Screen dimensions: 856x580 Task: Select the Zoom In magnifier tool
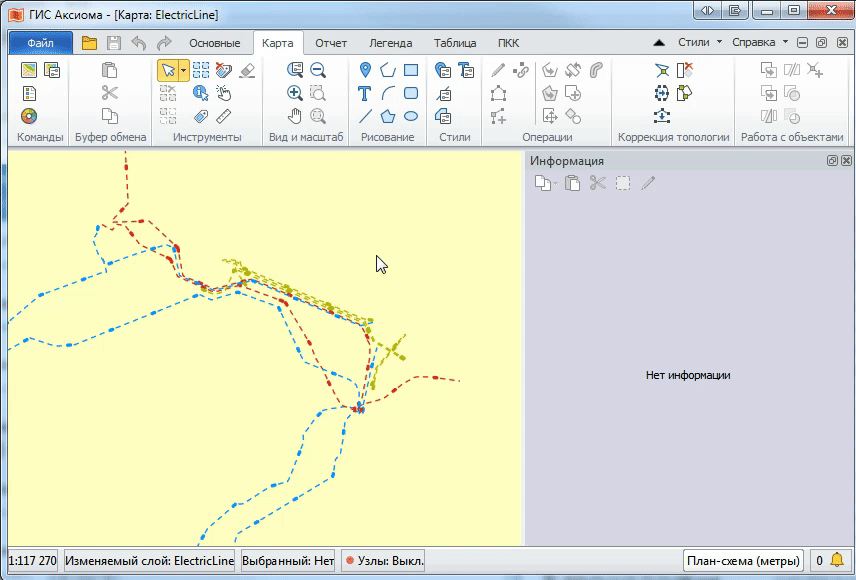click(x=295, y=93)
